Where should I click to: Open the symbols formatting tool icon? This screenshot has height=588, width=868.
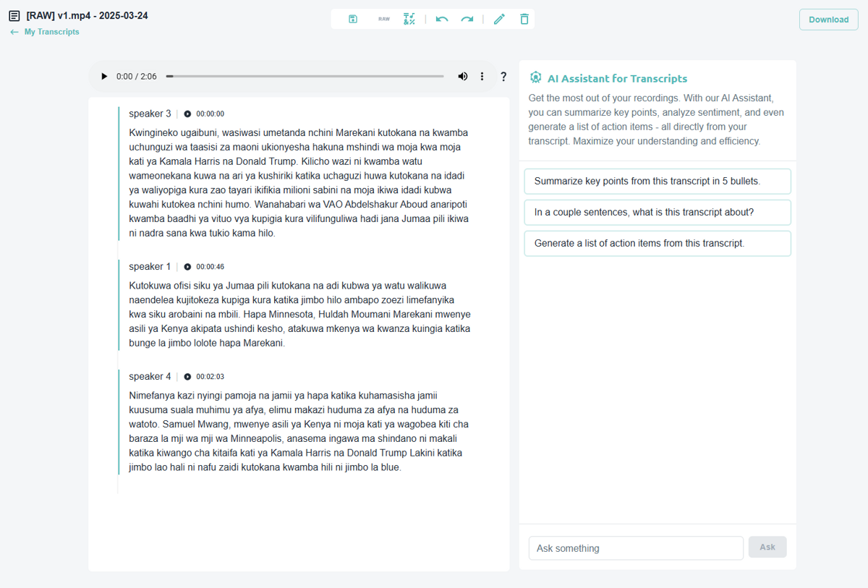pyautogui.click(x=409, y=20)
